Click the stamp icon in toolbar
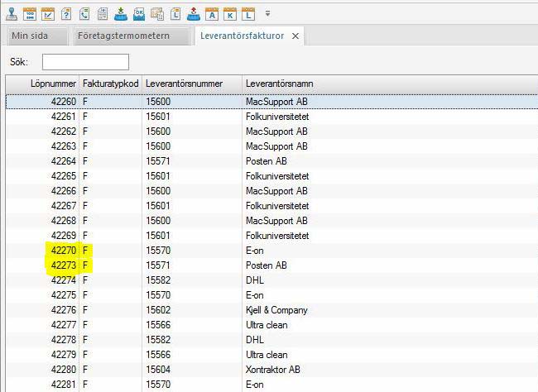The width and height of the screenshot is (538, 392). pos(12,14)
